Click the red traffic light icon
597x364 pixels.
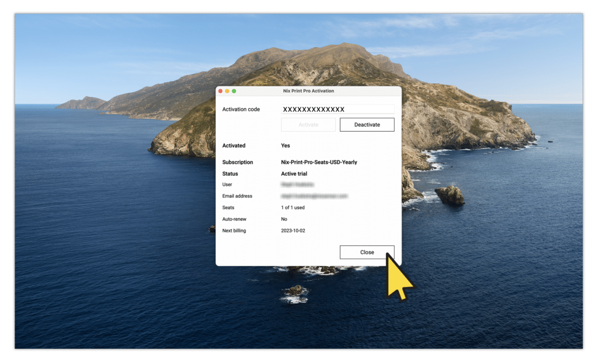click(220, 91)
